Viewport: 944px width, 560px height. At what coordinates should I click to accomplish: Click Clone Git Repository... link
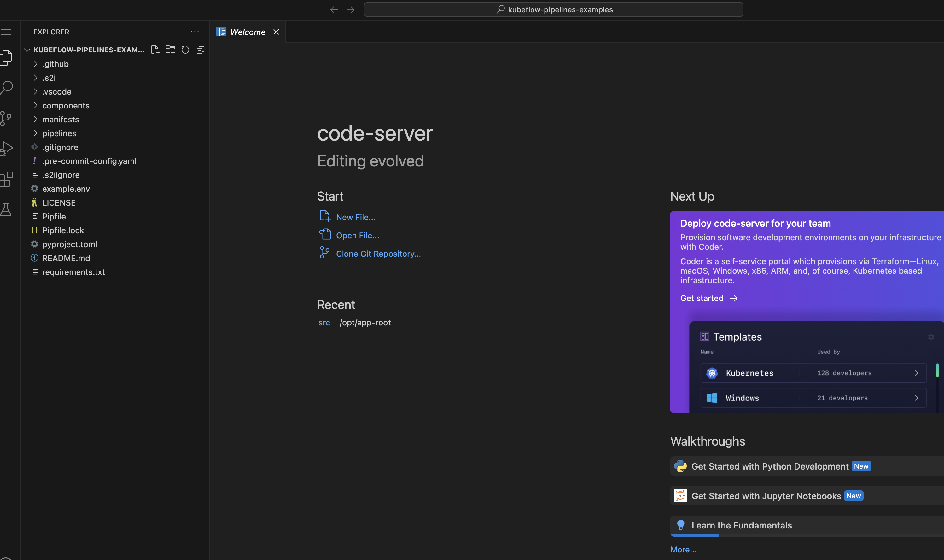378,254
